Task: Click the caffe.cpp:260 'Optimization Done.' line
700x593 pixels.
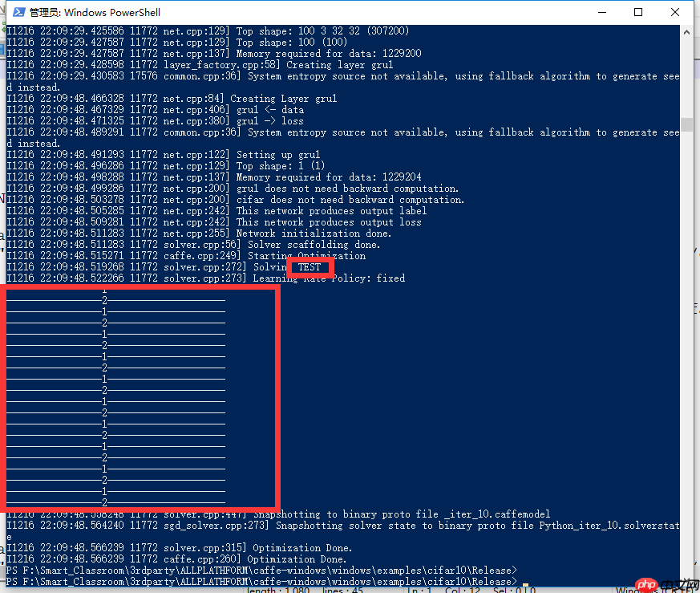Action: [x=176, y=559]
